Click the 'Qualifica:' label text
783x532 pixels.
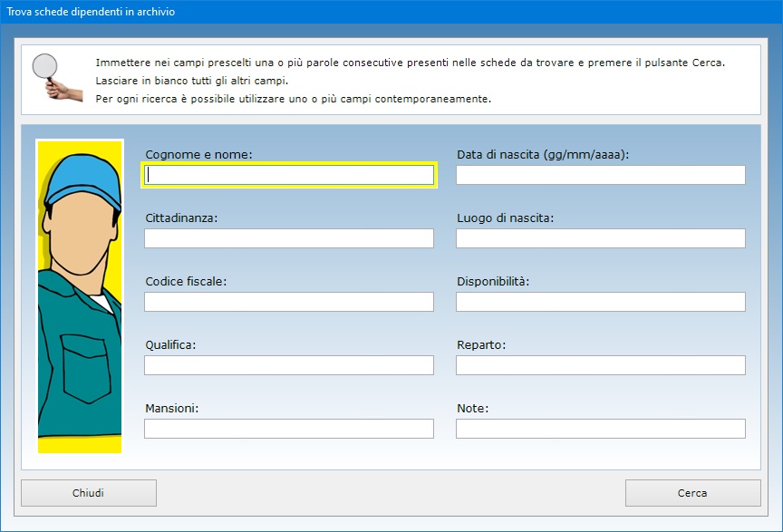(170, 344)
